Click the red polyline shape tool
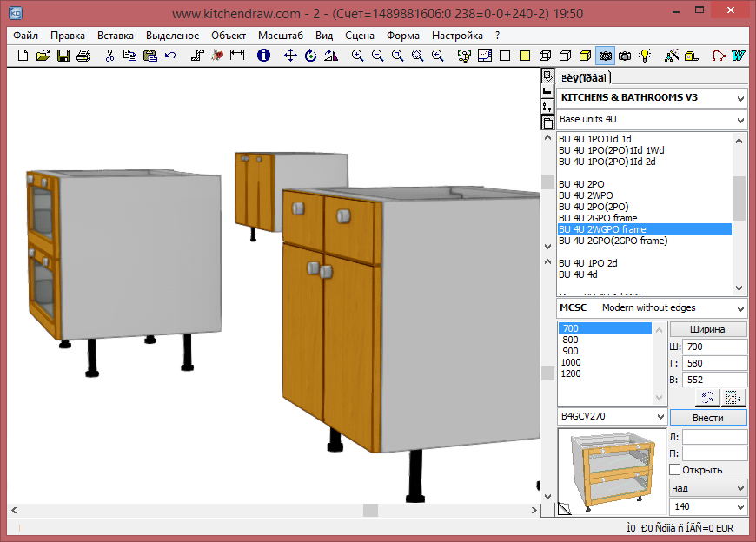This screenshot has height=542, width=756. tap(718, 56)
